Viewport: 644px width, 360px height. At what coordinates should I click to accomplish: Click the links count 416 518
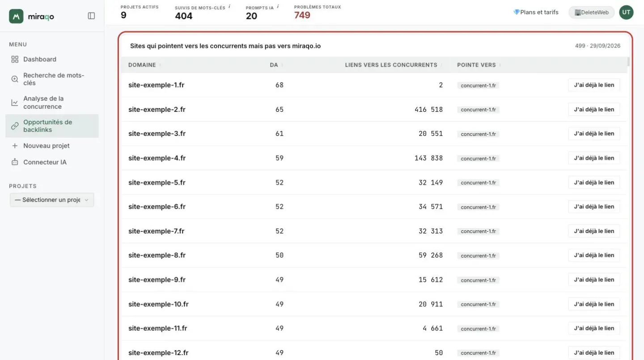(x=428, y=110)
